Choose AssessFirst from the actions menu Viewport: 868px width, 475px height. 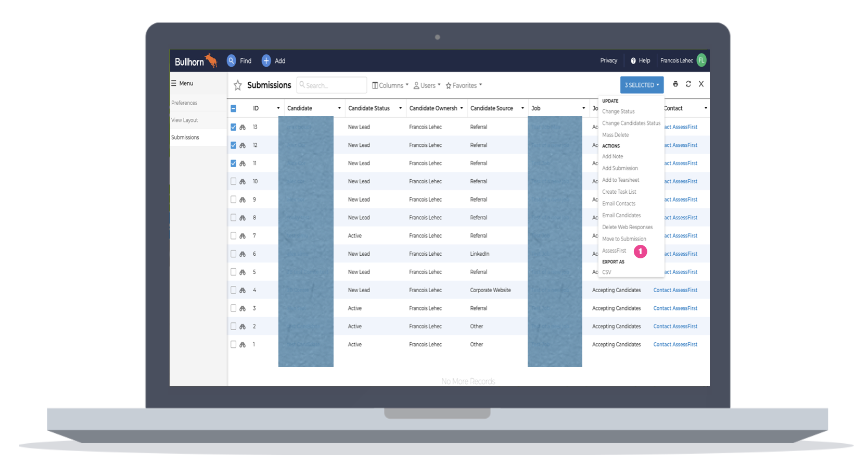pos(614,251)
